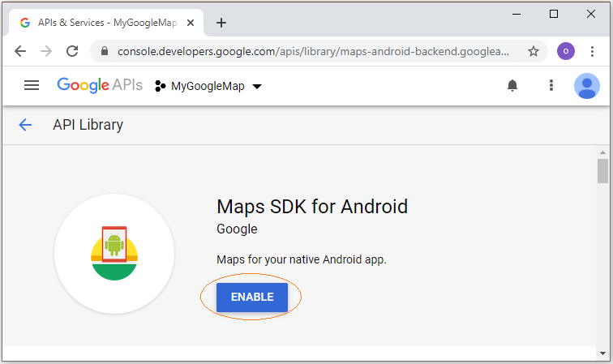Maximize the browser window
Viewport: 613px width, 364px height.
(x=554, y=15)
